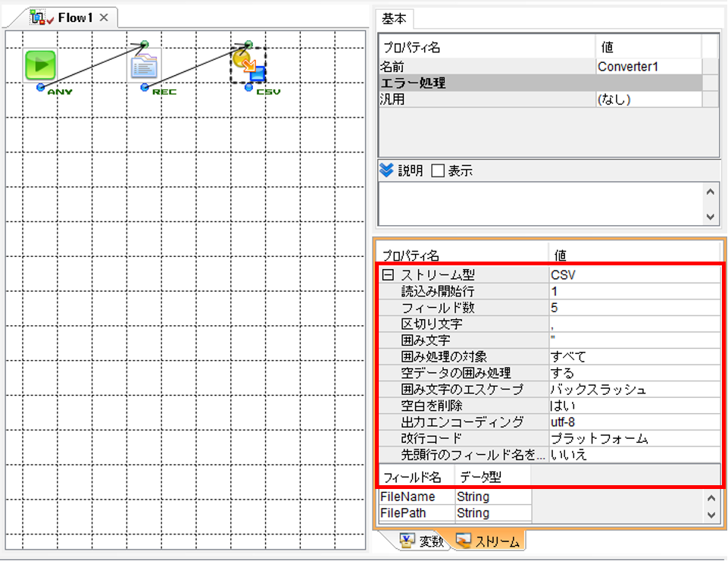
Task: Open the 空データの囲み処理 する dropdown
Action: 634,373
